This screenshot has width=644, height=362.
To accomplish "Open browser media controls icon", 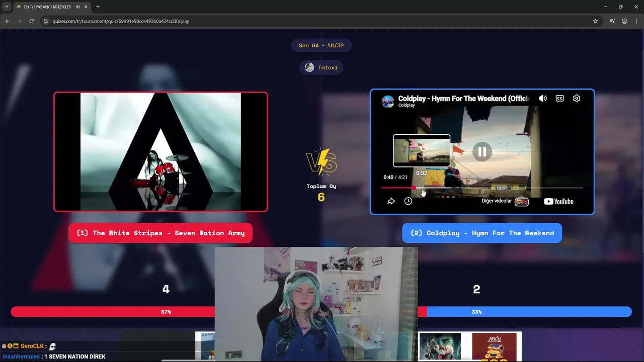I will point(612,21).
